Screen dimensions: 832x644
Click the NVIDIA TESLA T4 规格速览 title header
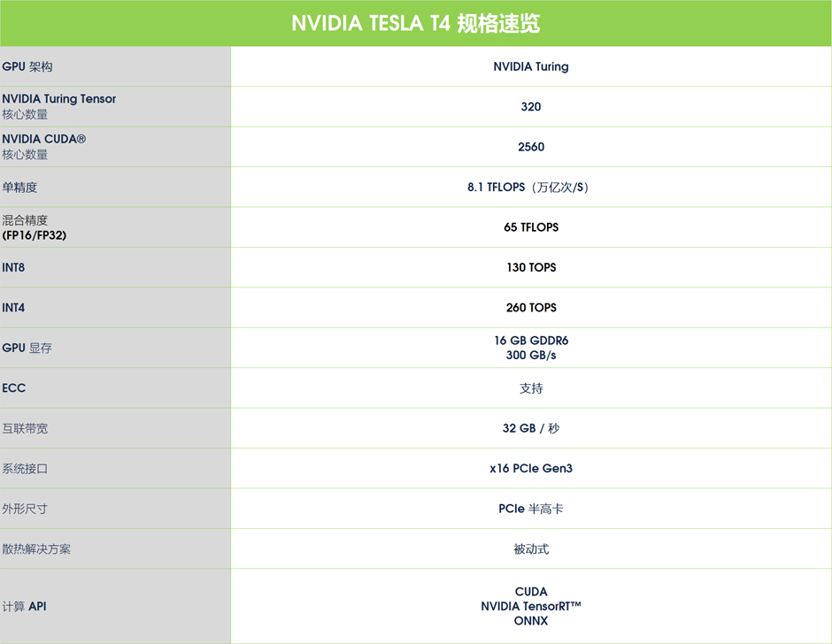point(416,23)
